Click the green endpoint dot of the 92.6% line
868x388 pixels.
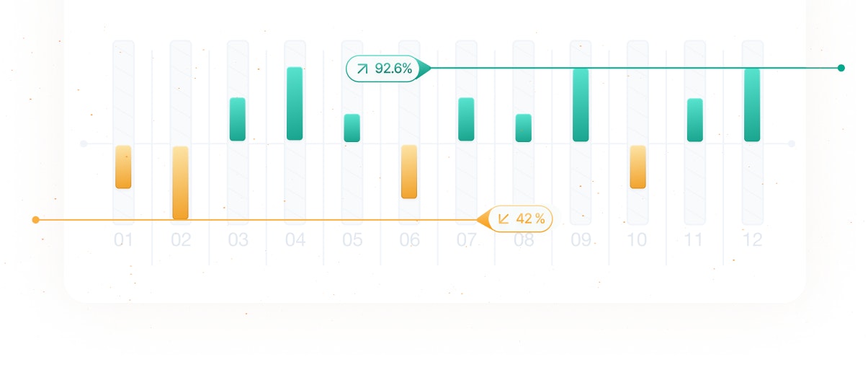pyautogui.click(x=841, y=68)
